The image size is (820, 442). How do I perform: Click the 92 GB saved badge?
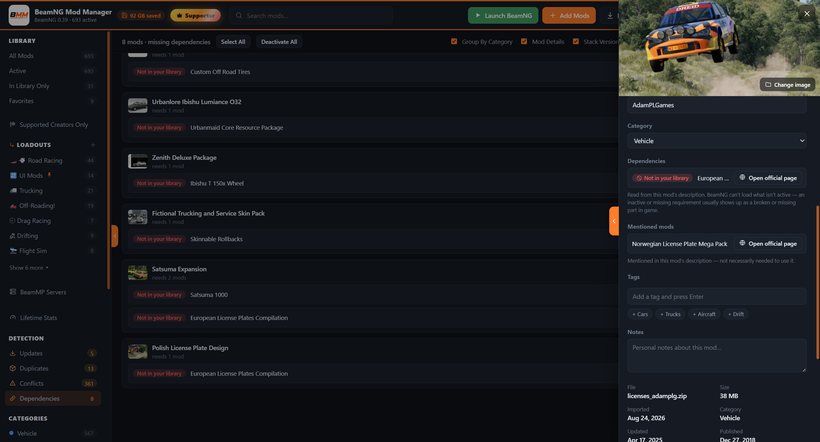click(x=141, y=16)
